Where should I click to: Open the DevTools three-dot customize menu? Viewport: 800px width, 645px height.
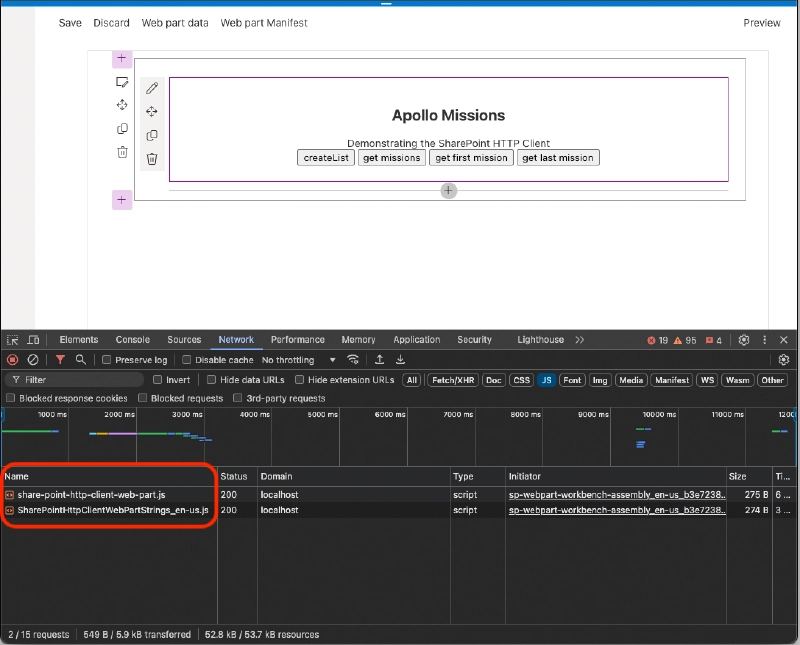tap(765, 339)
